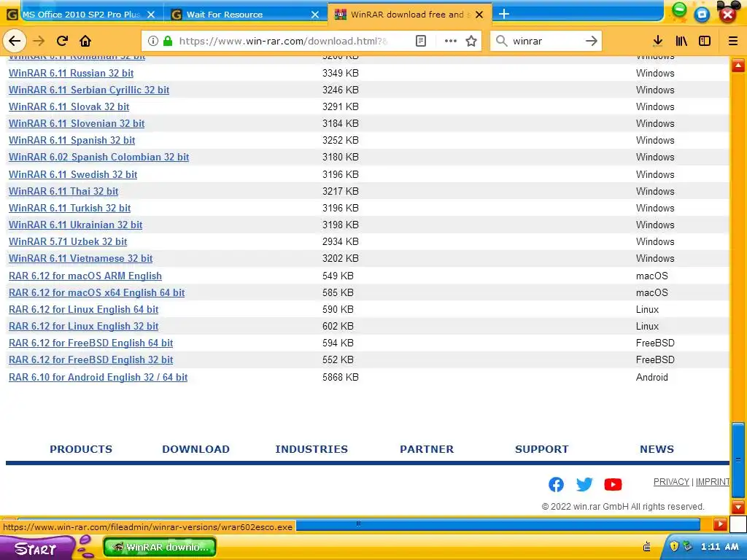This screenshot has width=747, height=560.
Task: Open the Start menu button
Action: tap(36, 548)
